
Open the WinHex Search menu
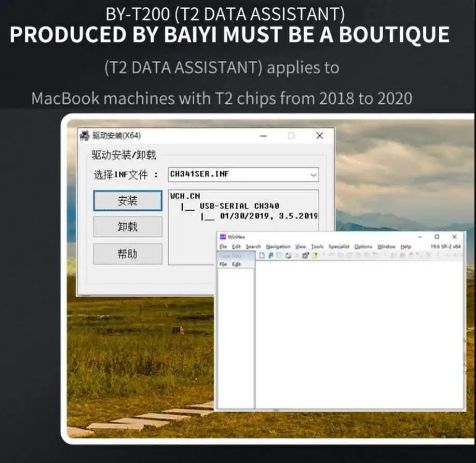click(x=253, y=247)
